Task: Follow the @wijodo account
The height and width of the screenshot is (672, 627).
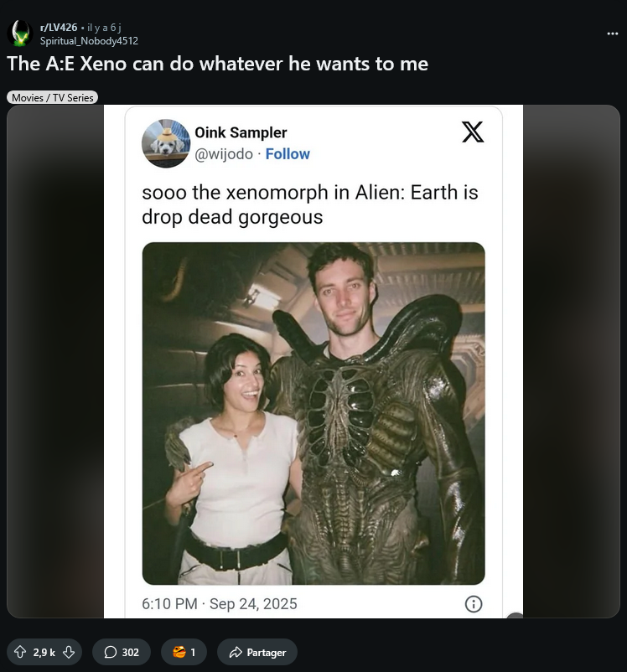Action: [288, 154]
